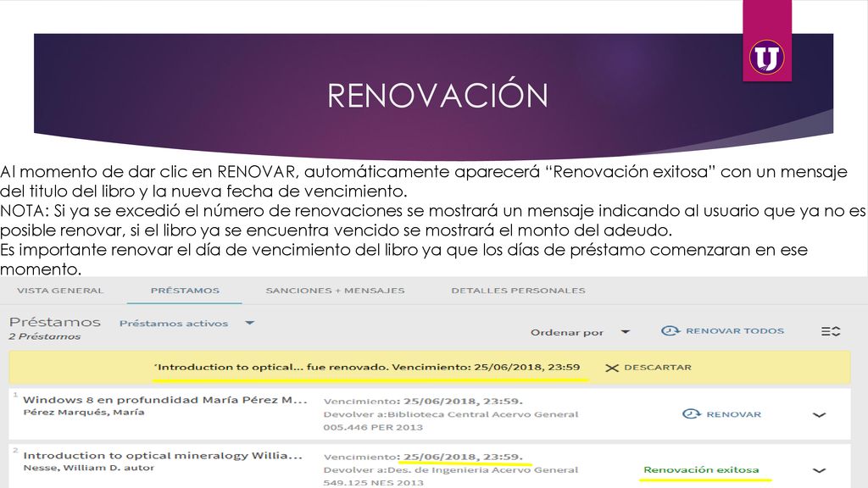This screenshot has width=868, height=488.
Task: Open the DETALLES PERSONALES tab
Action: (x=518, y=291)
